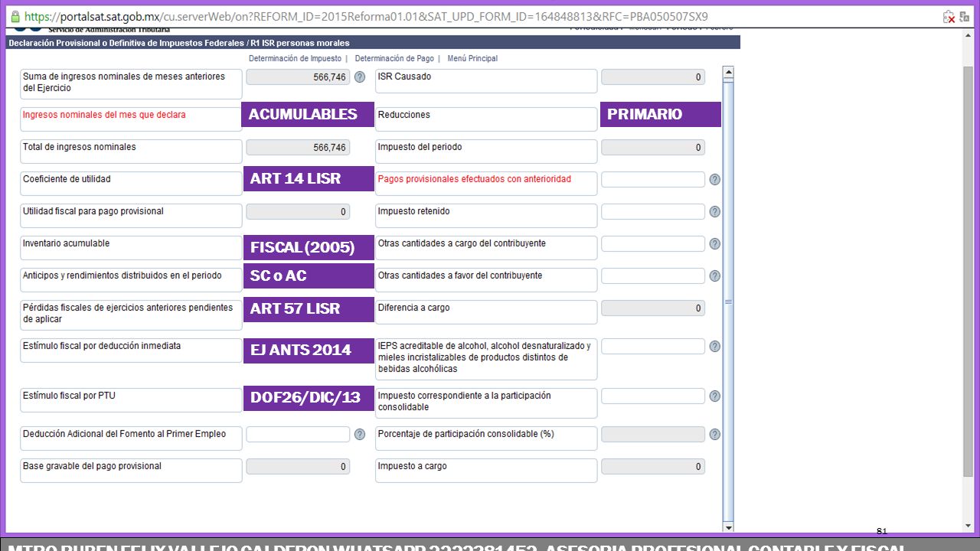
Task: Focus Otras cantidades a favor input field
Action: click(653, 276)
